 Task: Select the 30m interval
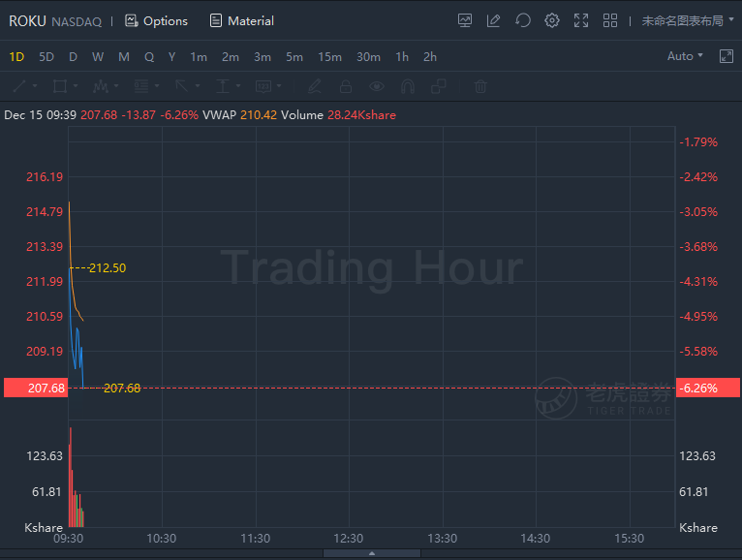pos(369,57)
